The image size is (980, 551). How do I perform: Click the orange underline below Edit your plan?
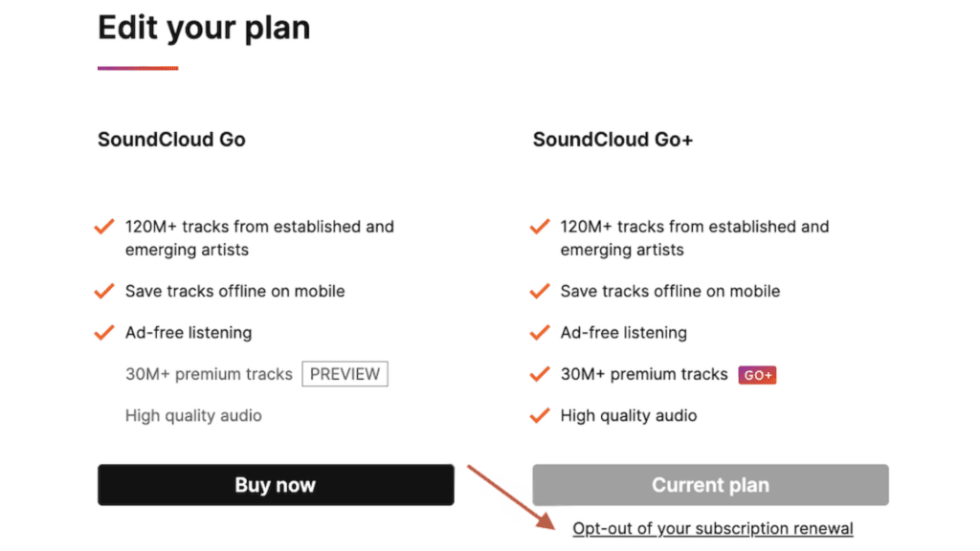[x=137, y=67]
